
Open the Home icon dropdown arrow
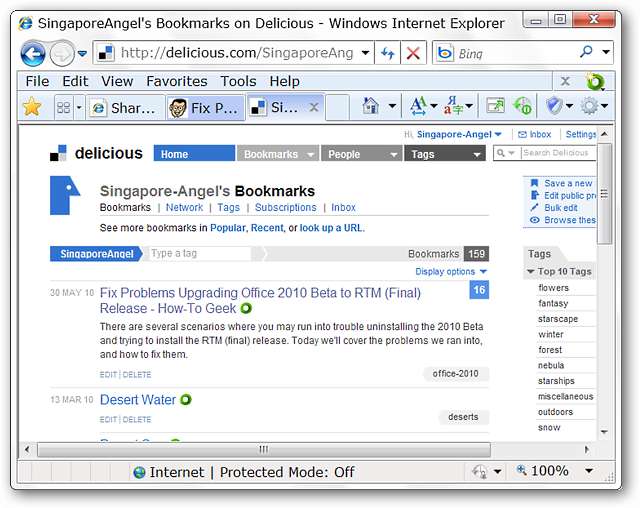392,106
